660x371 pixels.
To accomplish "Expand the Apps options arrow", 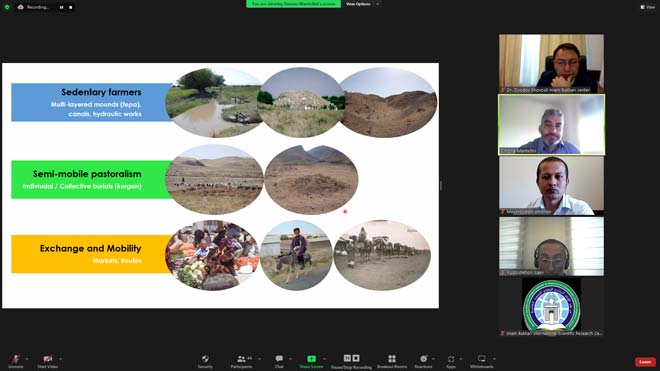I will click(460, 359).
